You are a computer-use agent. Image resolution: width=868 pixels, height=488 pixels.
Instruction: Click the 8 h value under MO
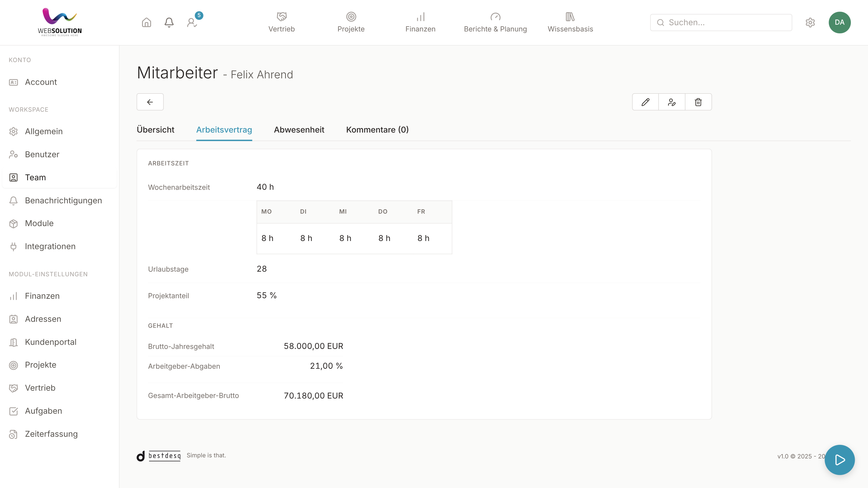(267, 239)
